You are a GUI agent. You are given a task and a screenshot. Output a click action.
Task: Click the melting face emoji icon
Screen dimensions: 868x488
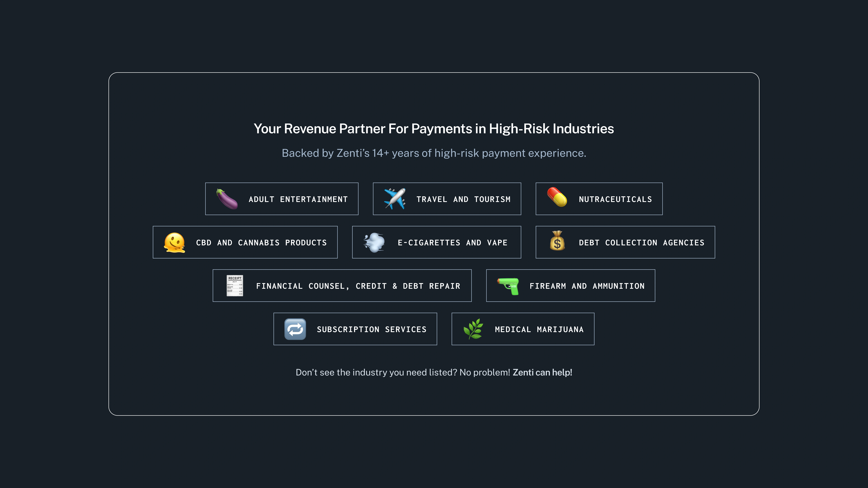[174, 243]
